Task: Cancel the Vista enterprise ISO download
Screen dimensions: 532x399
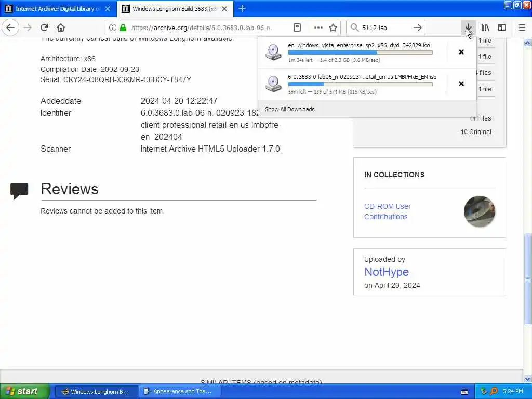Action: pos(461,52)
